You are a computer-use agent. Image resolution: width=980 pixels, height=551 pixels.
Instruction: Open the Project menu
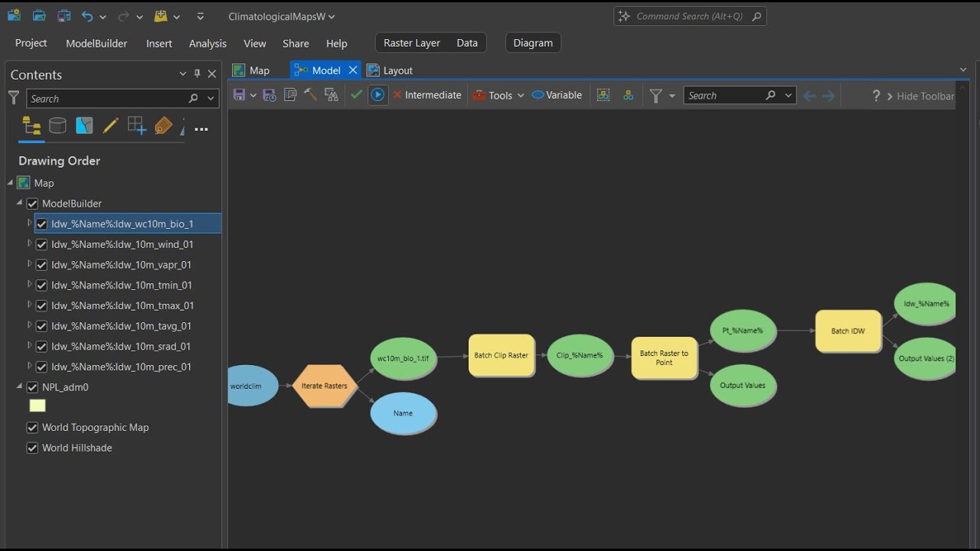click(x=31, y=43)
